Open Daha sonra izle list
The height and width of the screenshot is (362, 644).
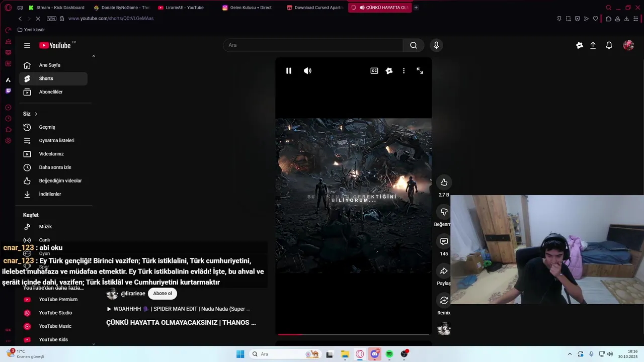tap(53, 167)
